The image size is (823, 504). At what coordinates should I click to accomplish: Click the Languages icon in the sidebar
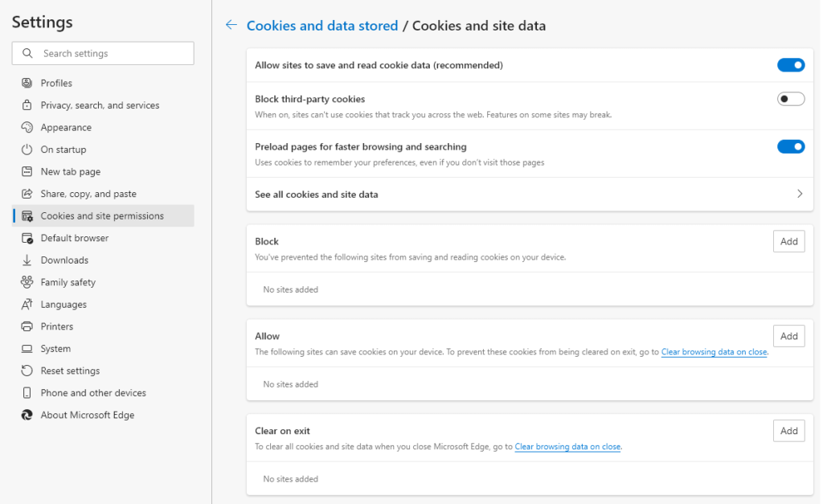pyautogui.click(x=27, y=305)
